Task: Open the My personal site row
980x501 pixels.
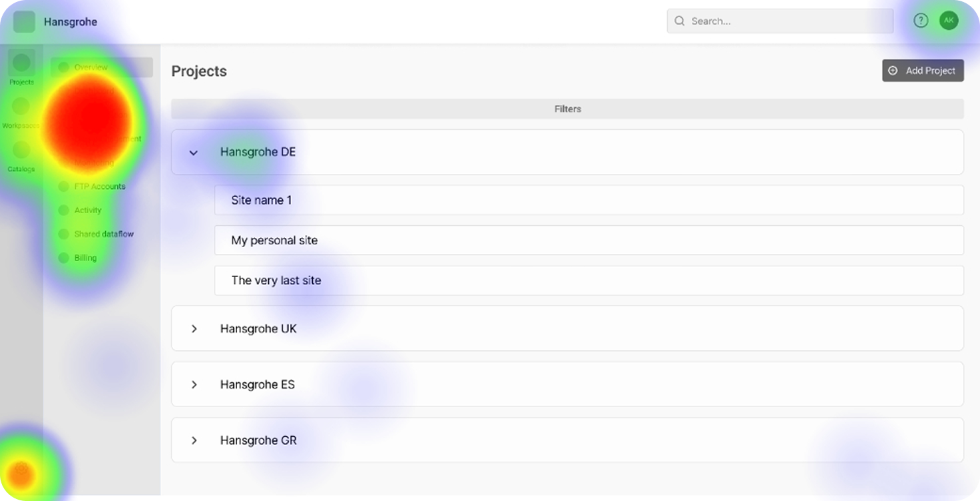Action: coord(589,240)
